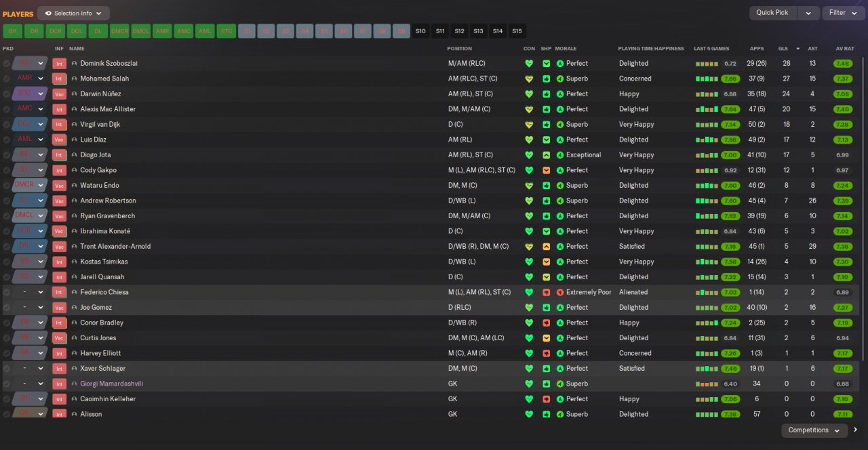868x450 pixels.
Task: Open the arrow dropdown beside Quick Pick
Action: tap(808, 13)
